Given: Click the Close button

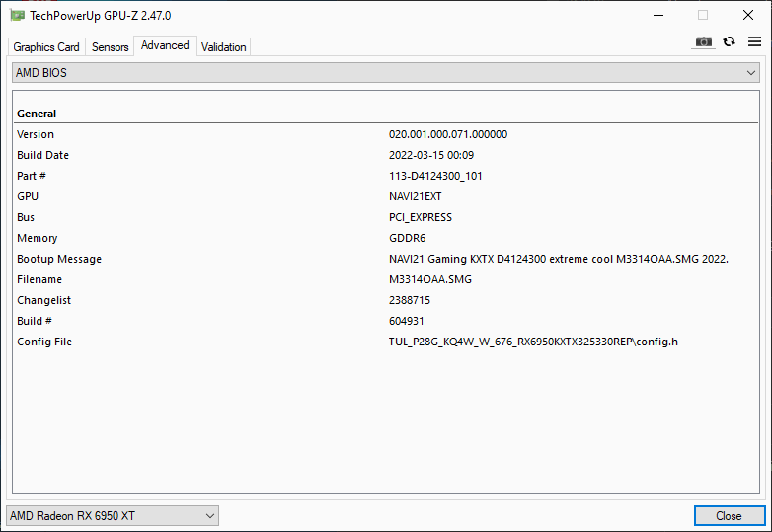Looking at the screenshot, I should point(730,516).
